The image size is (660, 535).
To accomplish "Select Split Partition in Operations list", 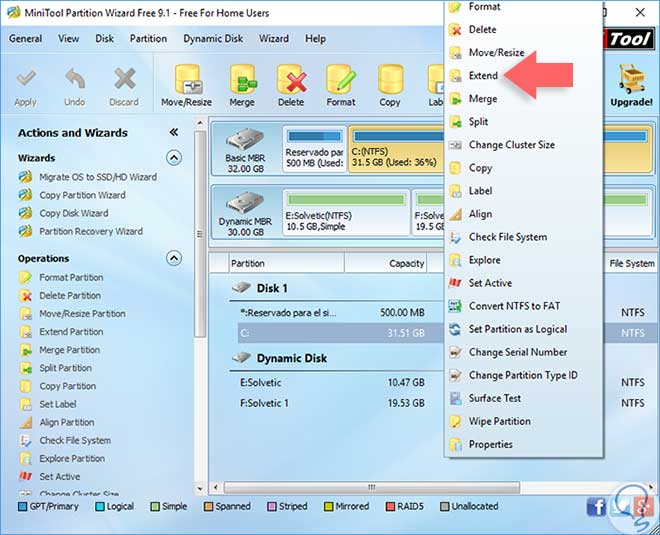I will (x=55, y=368).
